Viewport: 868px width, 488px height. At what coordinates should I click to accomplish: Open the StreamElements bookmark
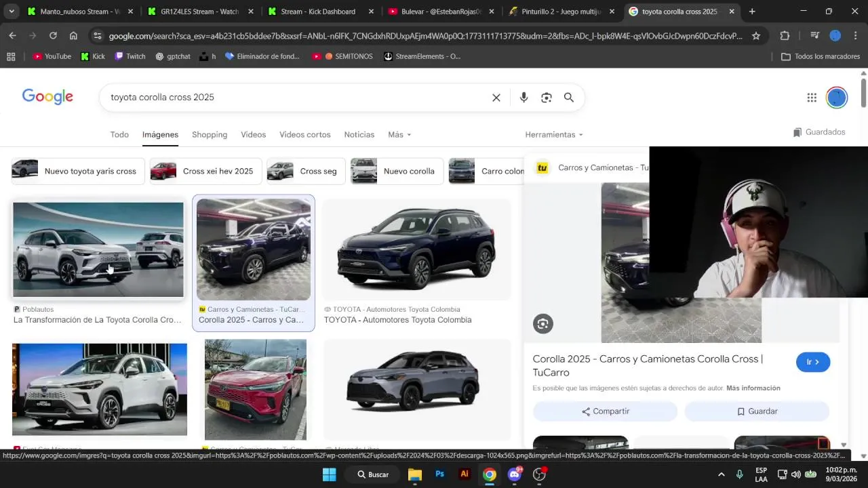(422, 56)
